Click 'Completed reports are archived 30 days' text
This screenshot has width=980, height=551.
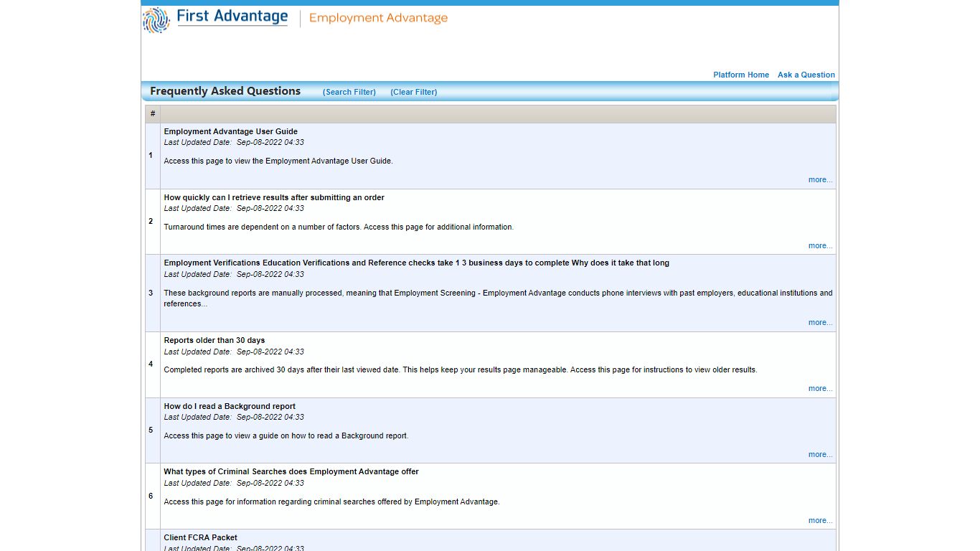tap(461, 370)
